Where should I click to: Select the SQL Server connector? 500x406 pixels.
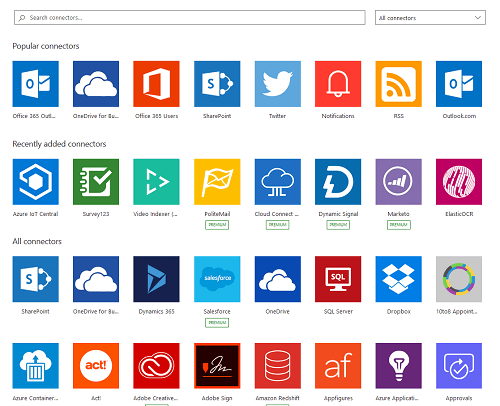coord(338,279)
